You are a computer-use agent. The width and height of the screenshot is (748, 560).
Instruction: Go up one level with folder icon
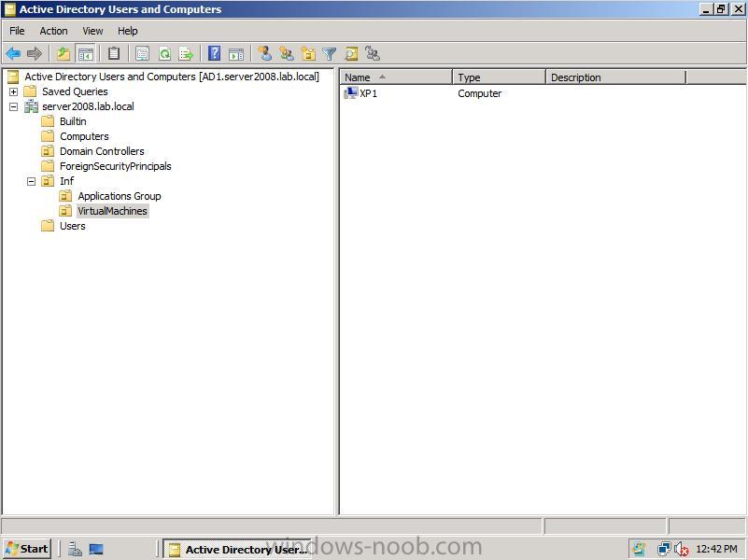coord(63,53)
